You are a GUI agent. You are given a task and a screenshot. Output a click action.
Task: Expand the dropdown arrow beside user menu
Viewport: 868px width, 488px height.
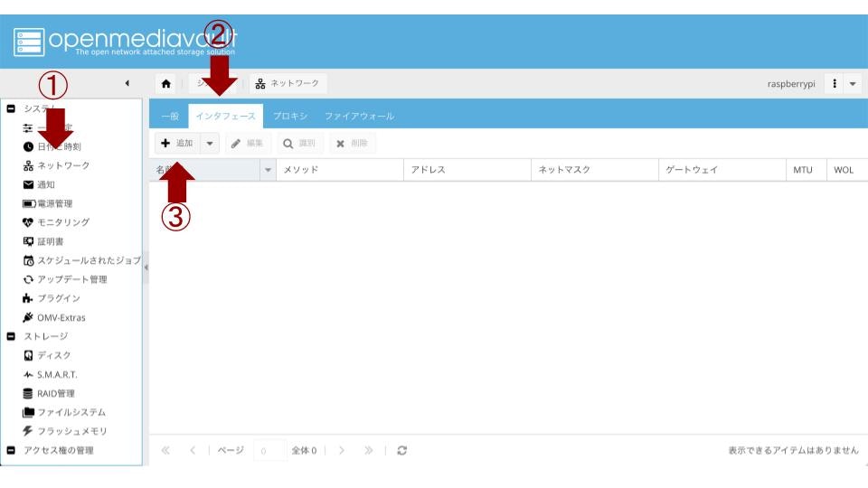coord(853,83)
